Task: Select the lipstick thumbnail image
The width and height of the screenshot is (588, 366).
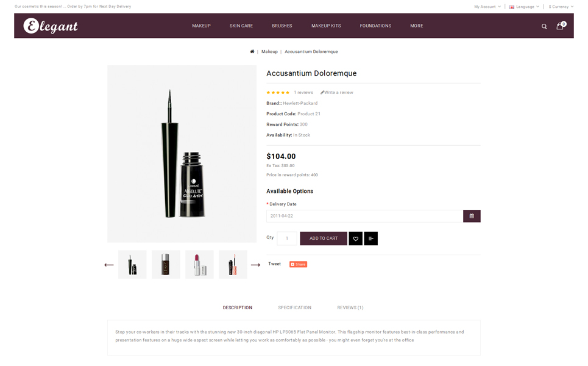Action: click(199, 265)
